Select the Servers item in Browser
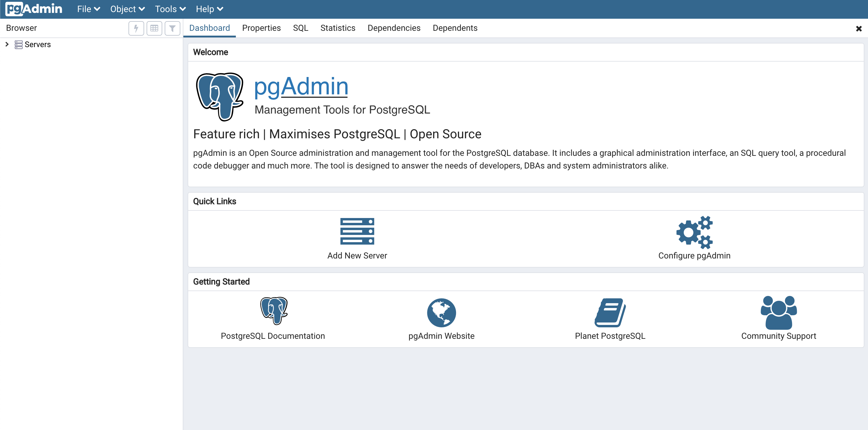 [x=37, y=44]
